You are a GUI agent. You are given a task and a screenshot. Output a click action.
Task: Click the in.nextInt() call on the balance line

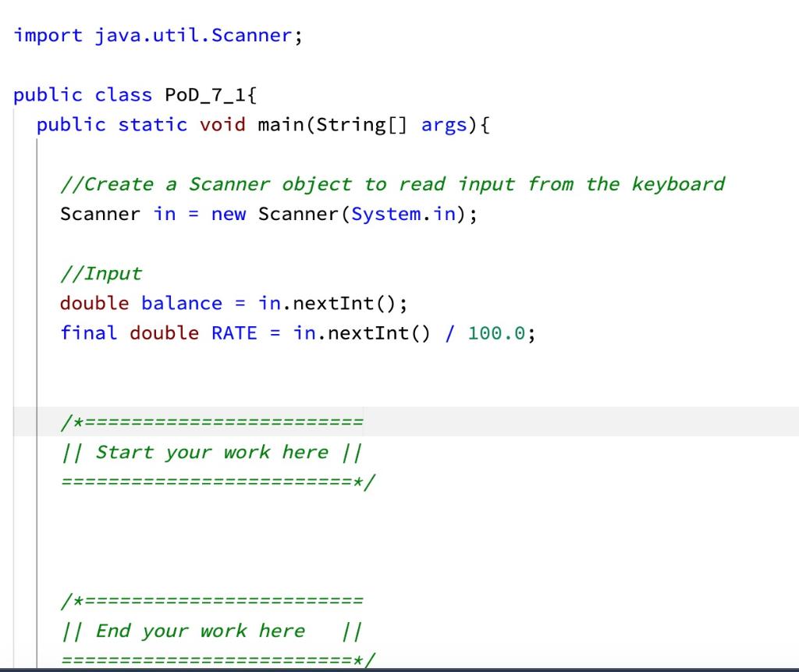pos(328,303)
